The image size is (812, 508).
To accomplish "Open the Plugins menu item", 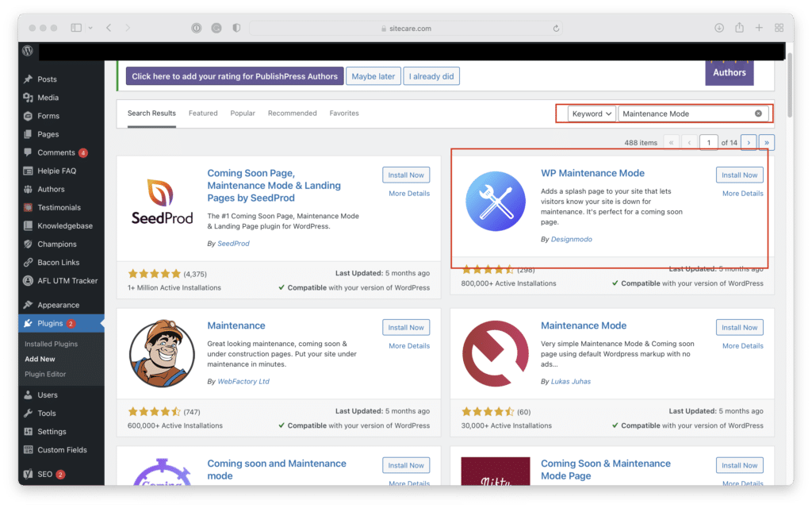I will (x=61, y=324).
